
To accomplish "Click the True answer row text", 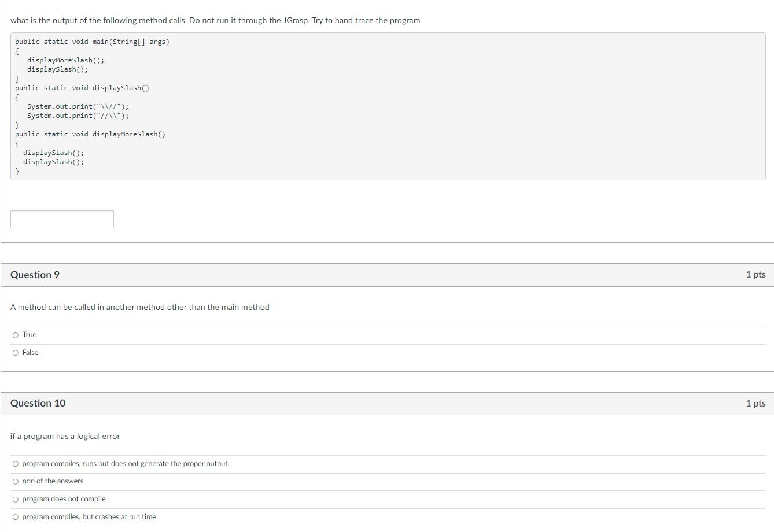I will (x=28, y=334).
